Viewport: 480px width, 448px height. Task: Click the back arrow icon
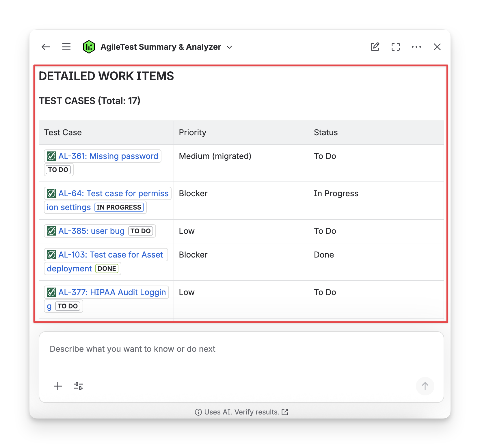point(46,47)
